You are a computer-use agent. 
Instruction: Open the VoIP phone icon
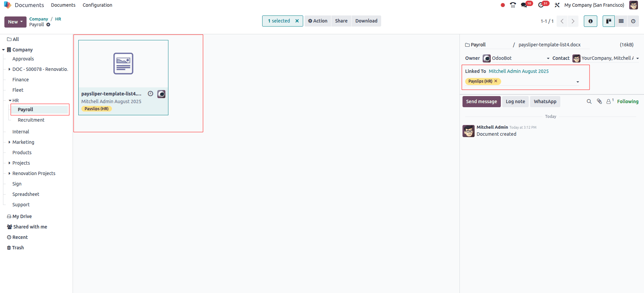513,5
